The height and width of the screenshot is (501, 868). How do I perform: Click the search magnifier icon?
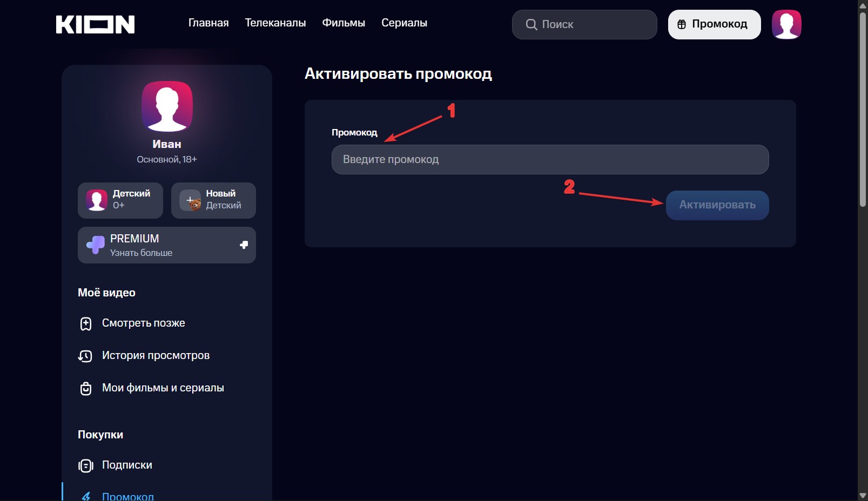click(531, 24)
